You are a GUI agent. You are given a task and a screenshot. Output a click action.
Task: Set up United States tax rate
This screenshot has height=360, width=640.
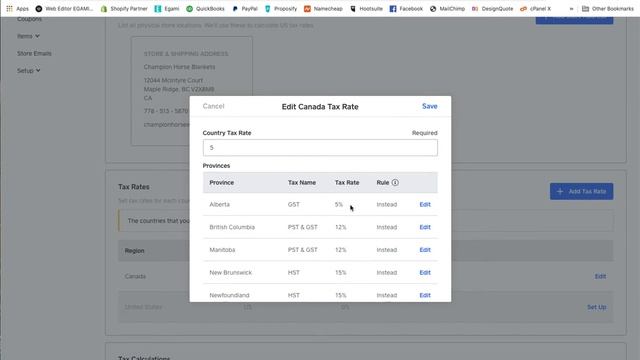click(596, 307)
